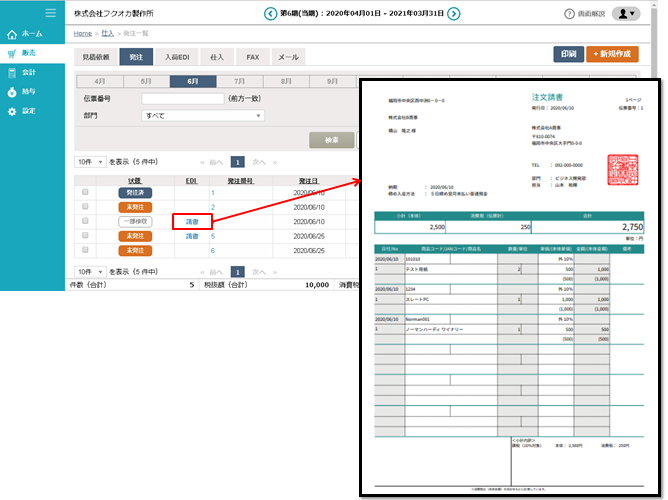Image resolution: width=668 pixels, height=500 pixels.
Task: Open the 販売 sales section
Action: point(30,53)
